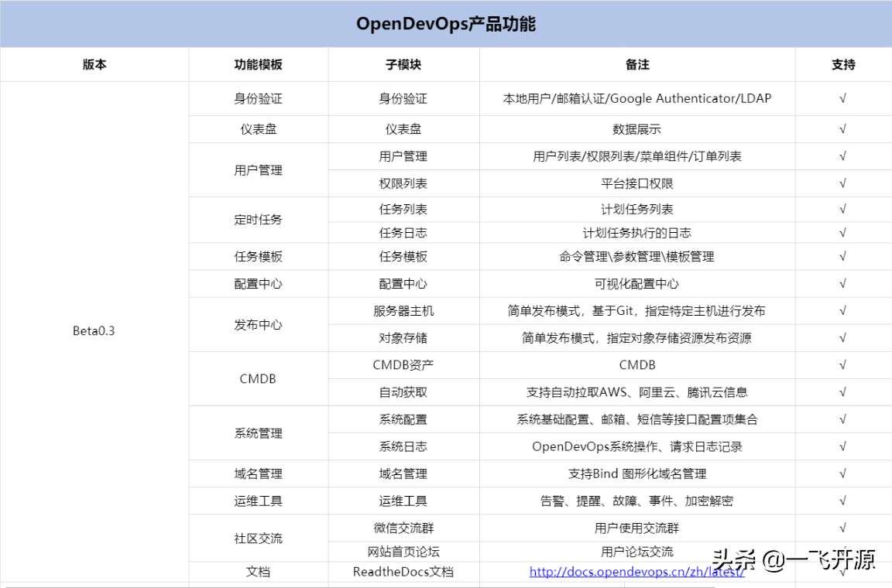Click the 社区交流 function module cell
This screenshot has height=588, width=892.
[259, 538]
